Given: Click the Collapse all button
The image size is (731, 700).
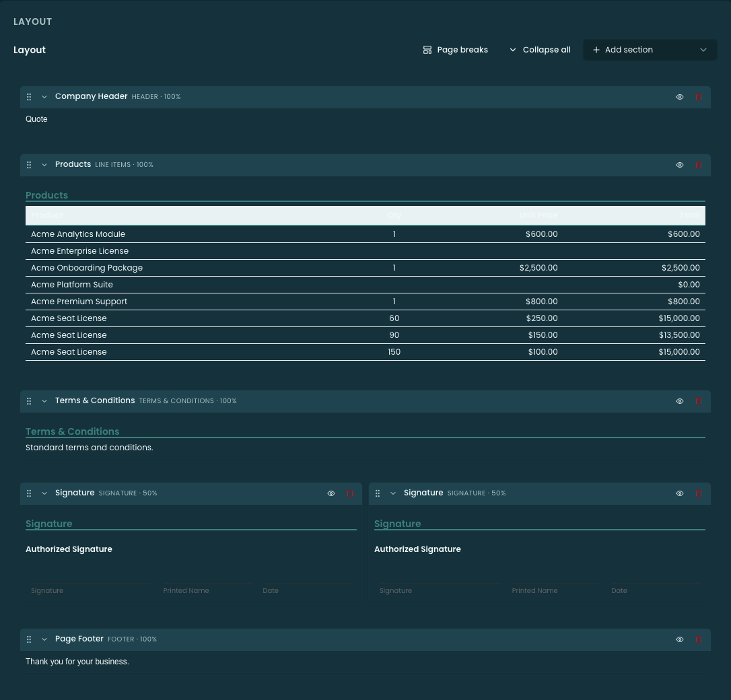Looking at the screenshot, I should pos(540,50).
